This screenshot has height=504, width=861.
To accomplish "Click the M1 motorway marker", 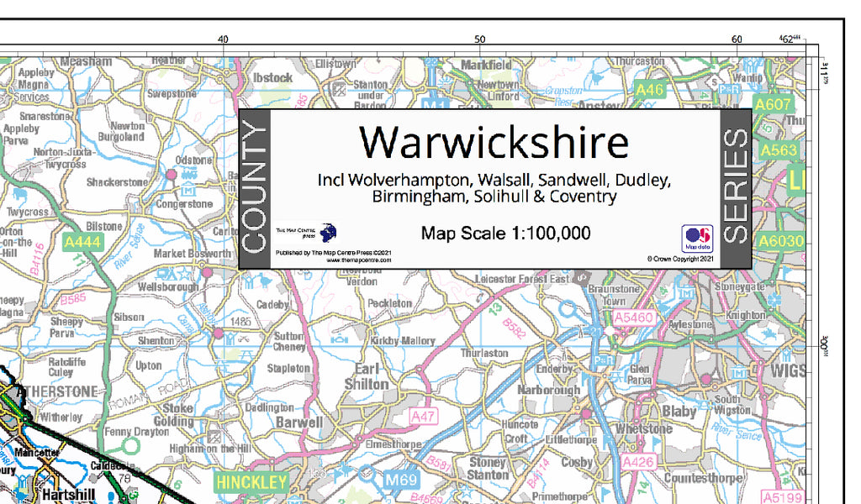I will point(434,104).
